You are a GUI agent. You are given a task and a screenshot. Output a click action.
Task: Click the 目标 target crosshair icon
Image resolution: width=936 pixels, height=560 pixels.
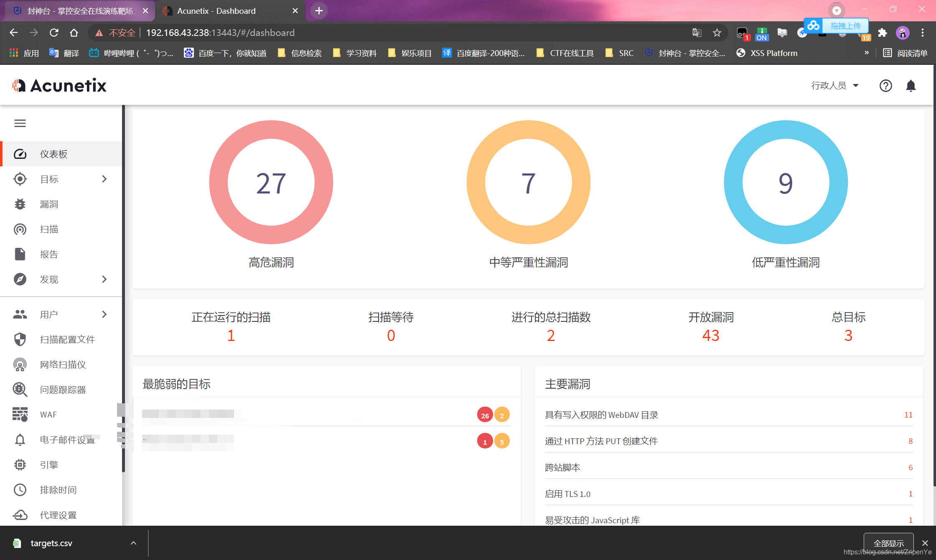coord(20,179)
